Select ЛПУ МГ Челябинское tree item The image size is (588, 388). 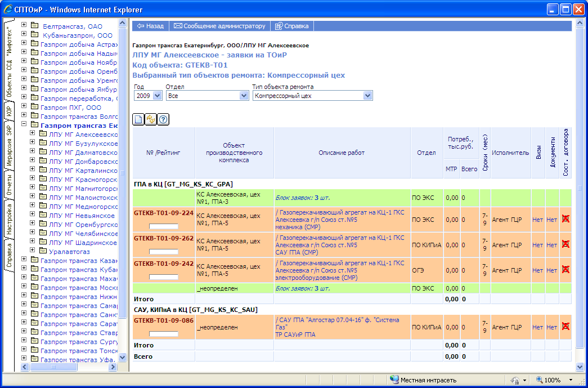(x=83, y=233)
